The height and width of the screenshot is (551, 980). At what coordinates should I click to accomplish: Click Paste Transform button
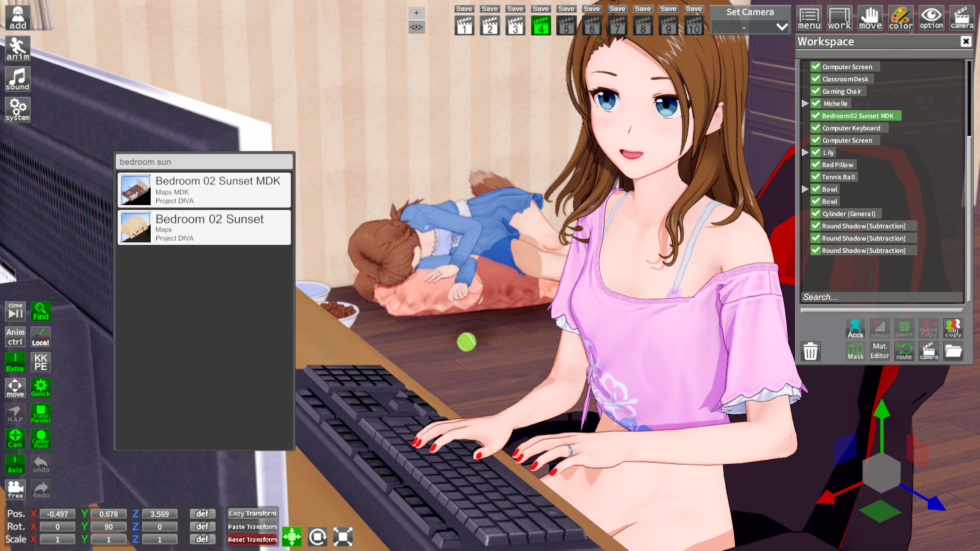coord(252,527)
